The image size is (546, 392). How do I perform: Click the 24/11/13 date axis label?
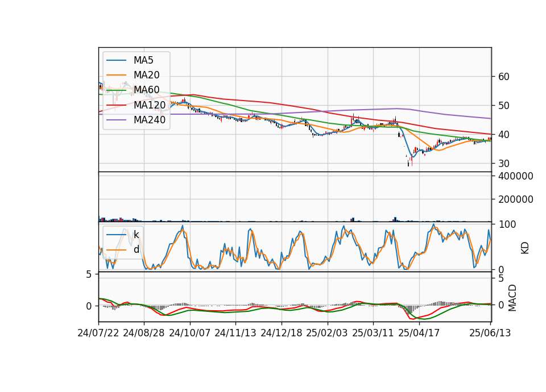point(235,333)
